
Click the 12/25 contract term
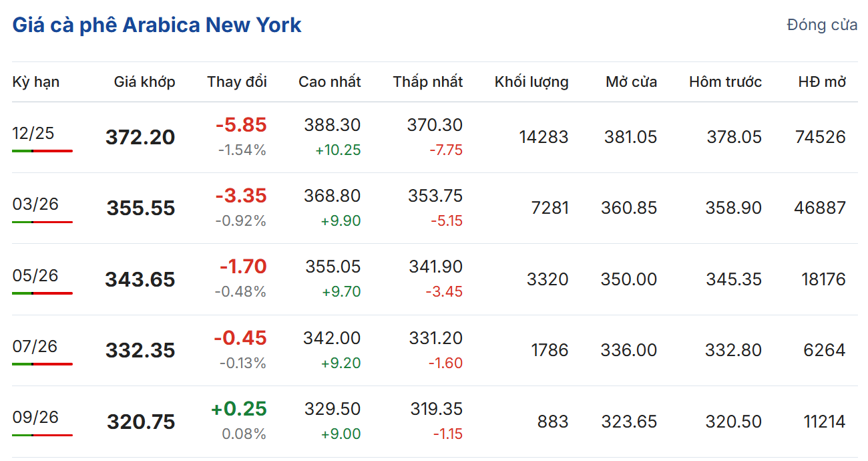pos(33,133)
